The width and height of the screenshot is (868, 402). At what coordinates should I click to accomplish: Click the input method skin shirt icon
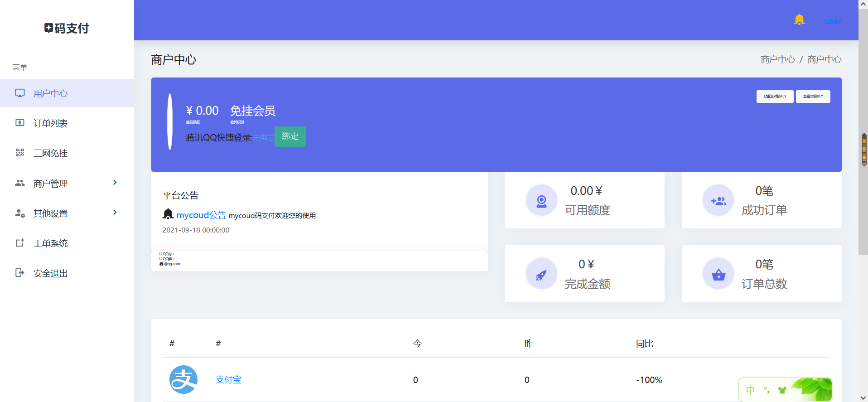(782, 390)
